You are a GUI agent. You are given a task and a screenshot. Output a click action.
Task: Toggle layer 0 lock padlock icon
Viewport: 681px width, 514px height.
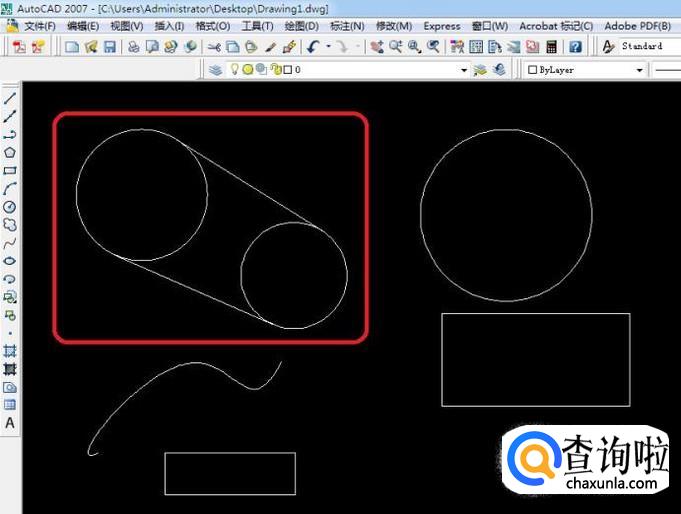[276, 69]
